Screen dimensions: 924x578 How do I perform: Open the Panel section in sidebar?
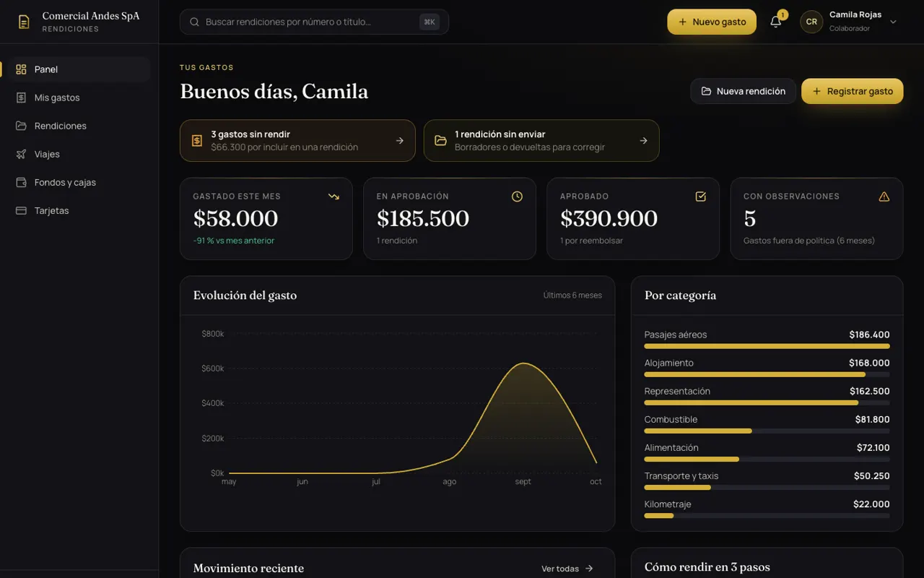[x=75, y=69]
